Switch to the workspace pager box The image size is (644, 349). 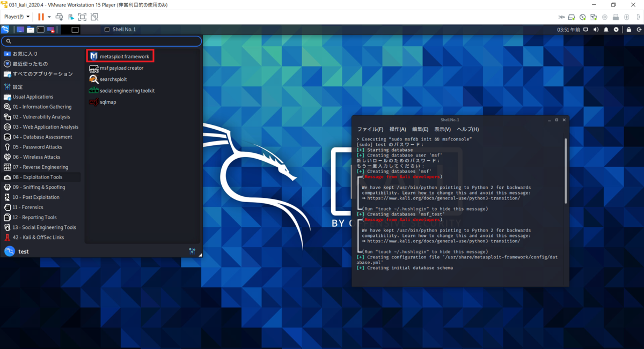(70, 29)
